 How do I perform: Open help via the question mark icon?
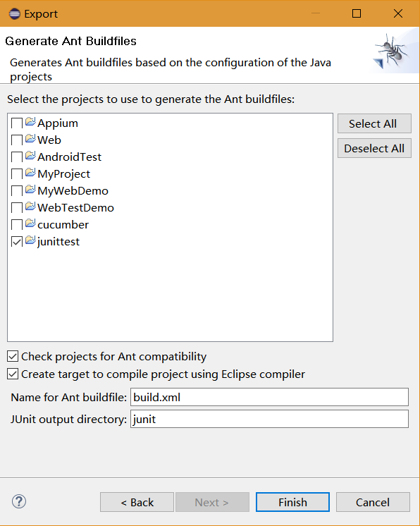[19, 501]
